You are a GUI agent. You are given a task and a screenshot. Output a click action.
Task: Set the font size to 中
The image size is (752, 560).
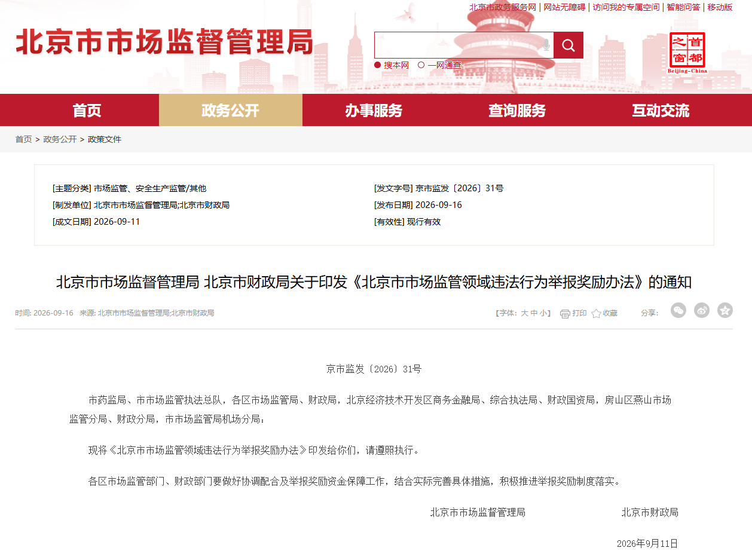(x=534, y=313)
